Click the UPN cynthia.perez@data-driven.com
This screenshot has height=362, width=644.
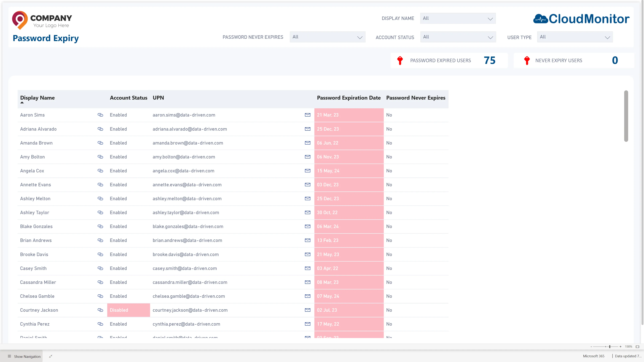tap(186, 324)
